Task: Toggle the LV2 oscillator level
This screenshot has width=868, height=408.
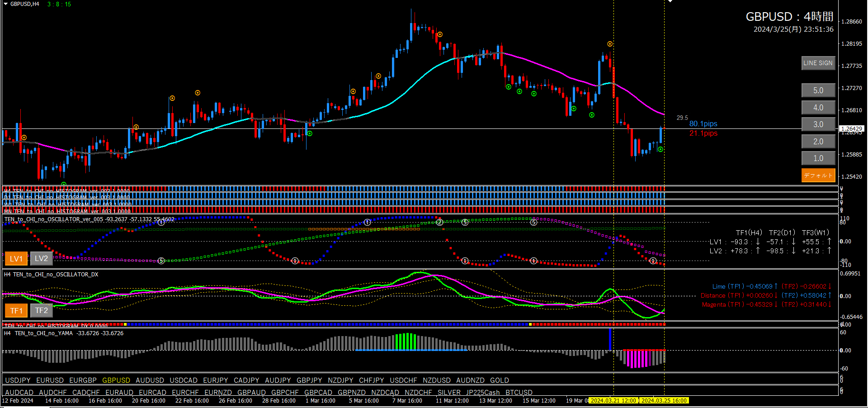Action: (x=41, y=259)
